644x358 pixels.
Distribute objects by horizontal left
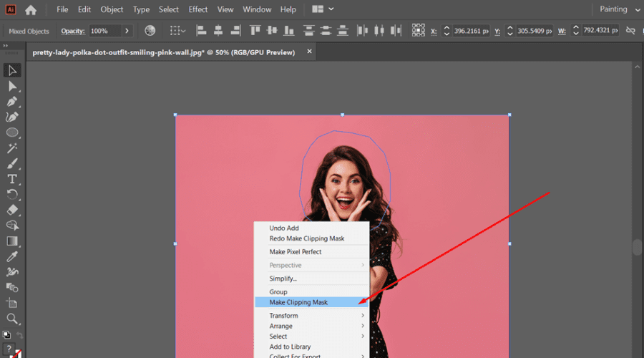pos(362,30)
